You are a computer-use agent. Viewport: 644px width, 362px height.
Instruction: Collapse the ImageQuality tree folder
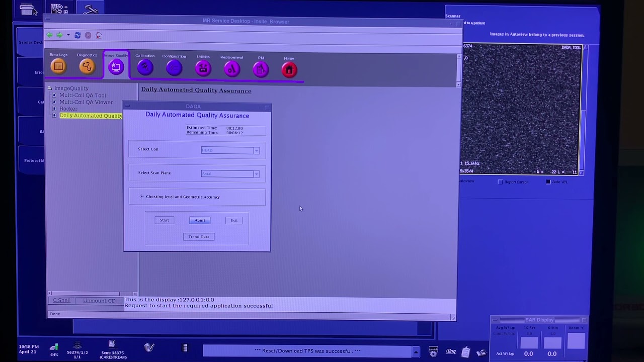click(x=50, y=88)
